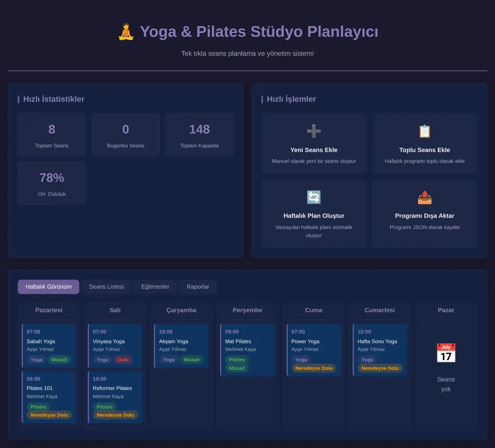Click the Neredeyse Dolu badge on Reformer Pilates
The width and height of the screenshot is (495, 448).
click(115, 415)
